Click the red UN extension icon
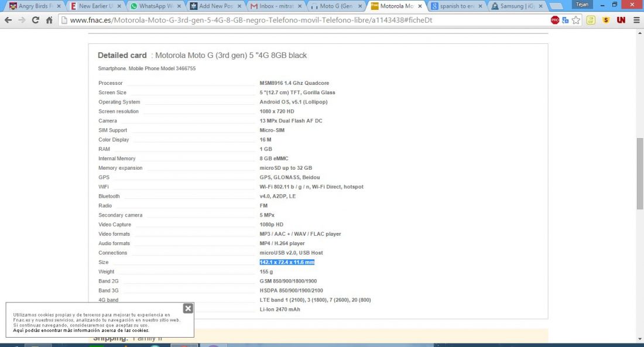The height and width of the screenshot is (347, 644). pos(621,20)
